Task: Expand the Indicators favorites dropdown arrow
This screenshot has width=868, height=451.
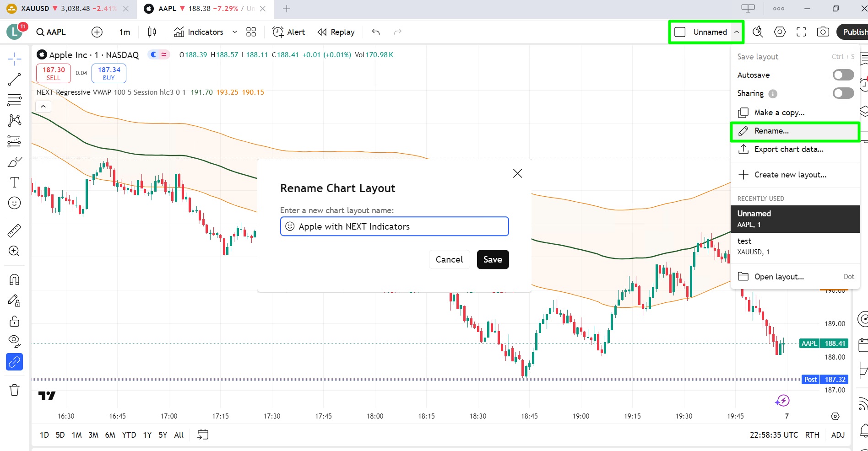Action: tap(235, 32)
